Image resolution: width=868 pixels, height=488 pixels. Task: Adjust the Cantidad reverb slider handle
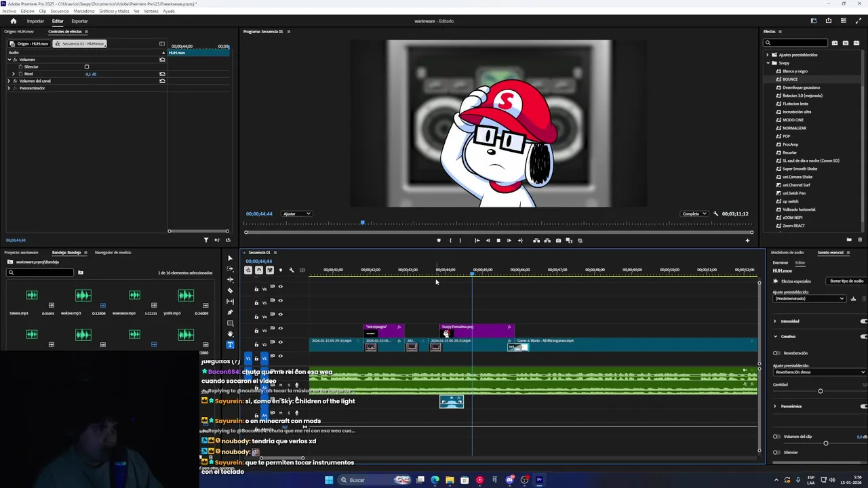coord(820,391)
